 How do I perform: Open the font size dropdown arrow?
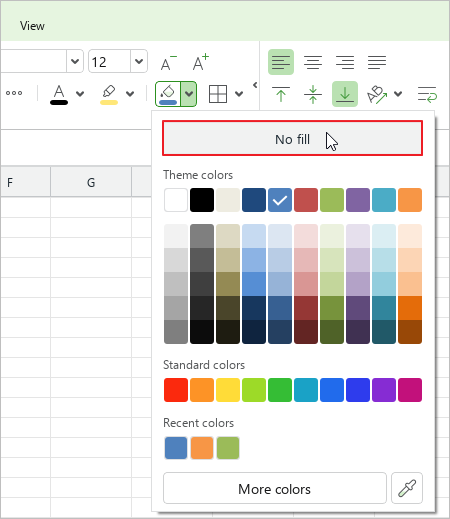pyautogui.click(x=139, y=61)
